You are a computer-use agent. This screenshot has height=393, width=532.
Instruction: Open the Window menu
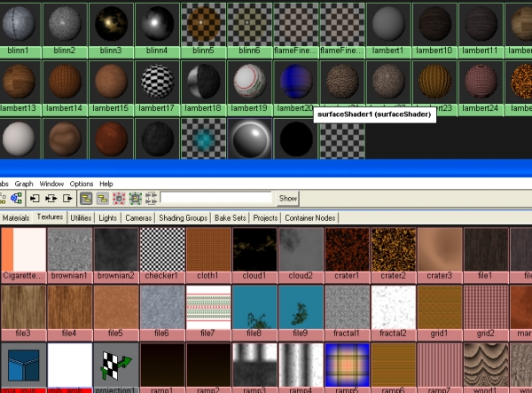51,184
